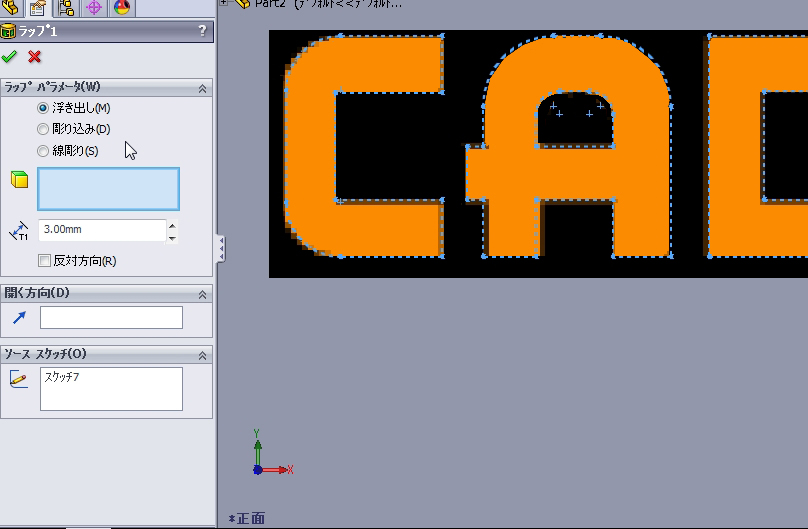Screen dimensions: 808x529
Task: Collapse the 開く方向 section
Action: (x=203, y=293)
